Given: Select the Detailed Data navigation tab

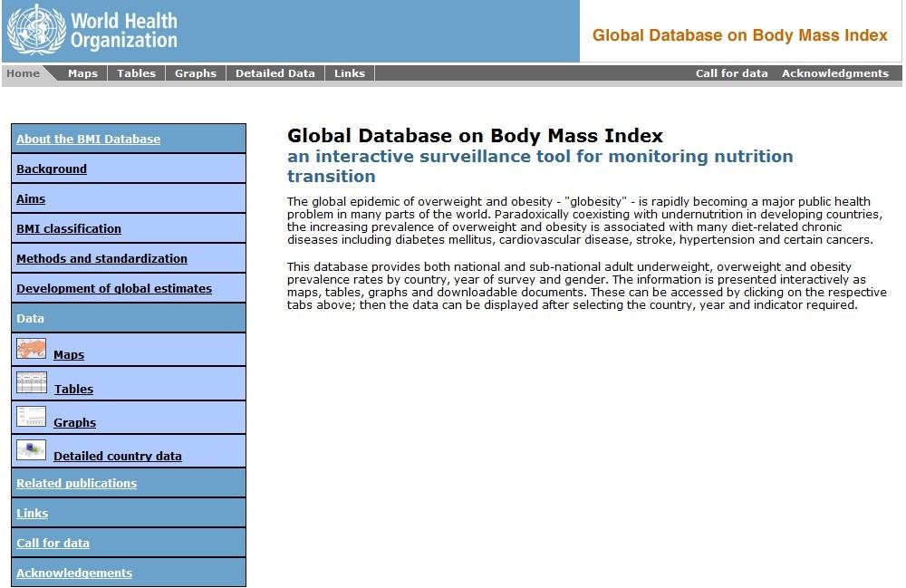Looking at the screenshot, I should point(275,73).
